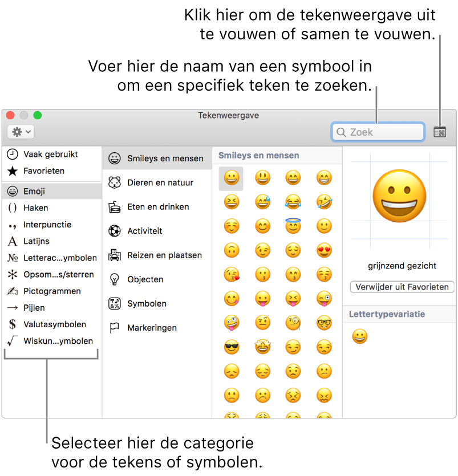Pick the monocle face emoji
This screenshot has width=458, height=476.
click(x=293, y=323)
